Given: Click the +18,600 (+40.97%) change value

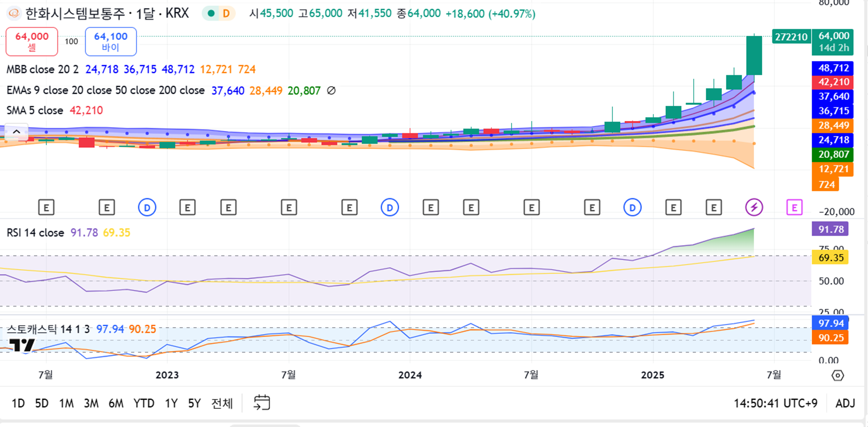Looking at the screenshot, I should click(490, 14).
